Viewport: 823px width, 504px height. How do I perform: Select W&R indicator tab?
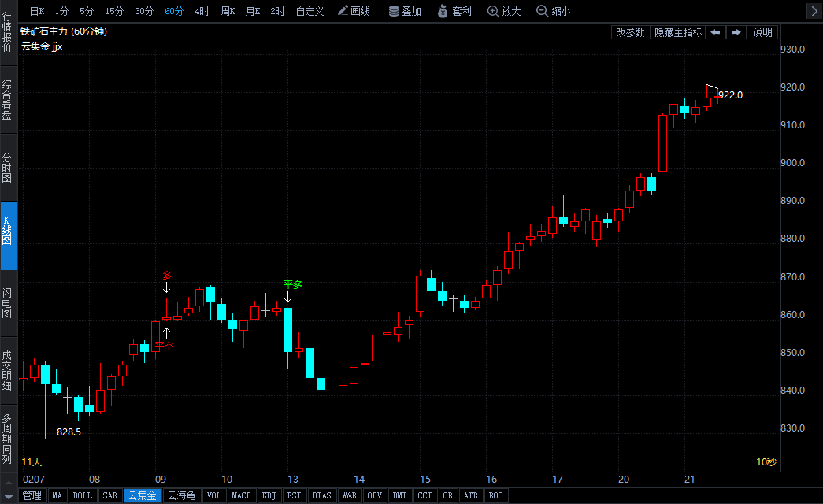click(x=350, y=495)
